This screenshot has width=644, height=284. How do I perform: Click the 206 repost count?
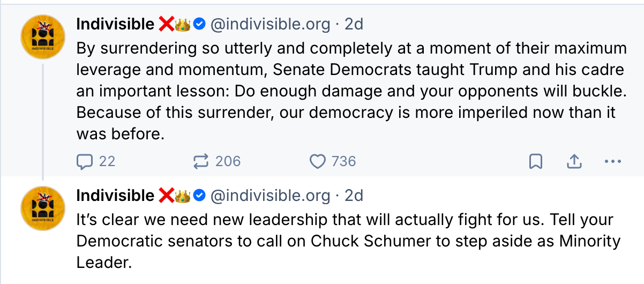[x=228, y=161]
